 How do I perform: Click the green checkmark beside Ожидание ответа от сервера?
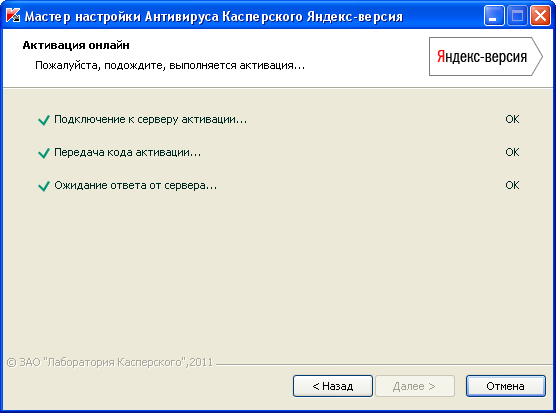point(44,186)
